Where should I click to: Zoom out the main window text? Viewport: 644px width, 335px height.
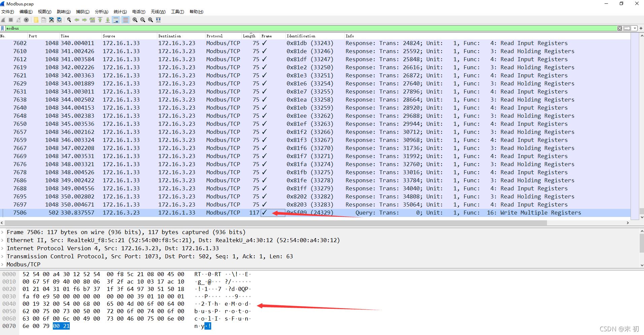143,20
